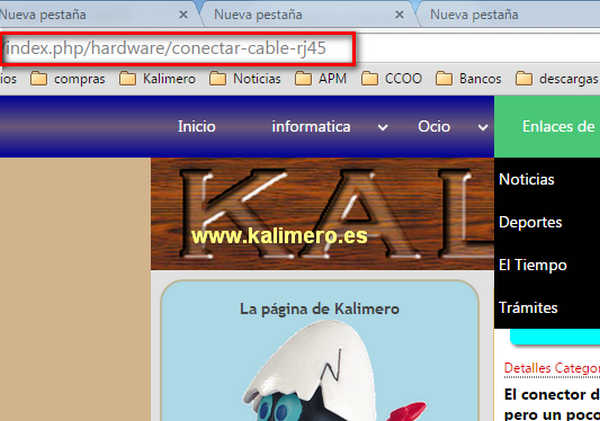
Task: Go to Inicio in site navigation
Action: [x=197, y=127]
